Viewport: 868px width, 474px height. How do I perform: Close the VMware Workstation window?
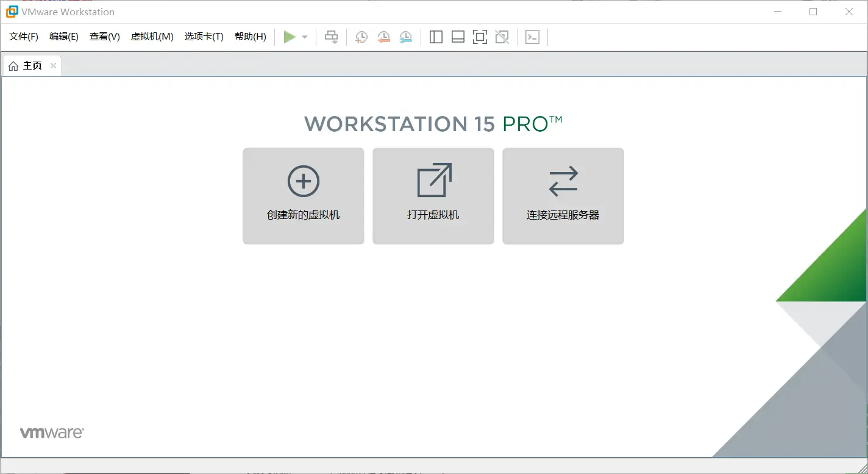(849, 12)
